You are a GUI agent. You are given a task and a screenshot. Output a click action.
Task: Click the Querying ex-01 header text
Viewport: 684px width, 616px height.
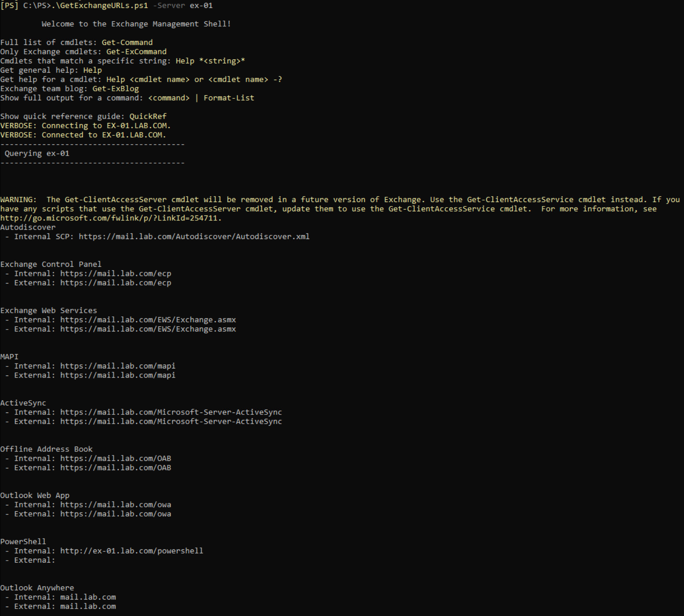tap(37, 153)
